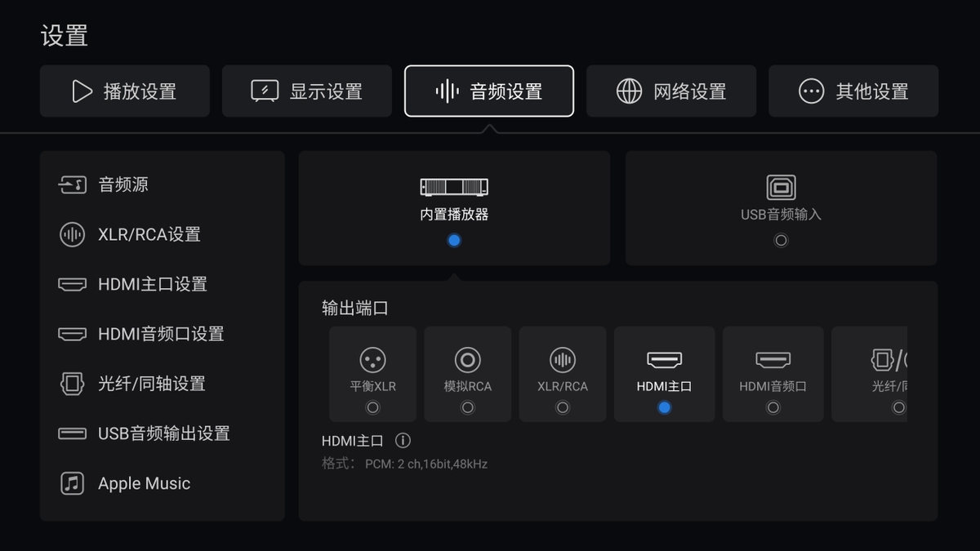Click the music note icon beside Apple Music
980x551 pixels.
pos(72,483)
